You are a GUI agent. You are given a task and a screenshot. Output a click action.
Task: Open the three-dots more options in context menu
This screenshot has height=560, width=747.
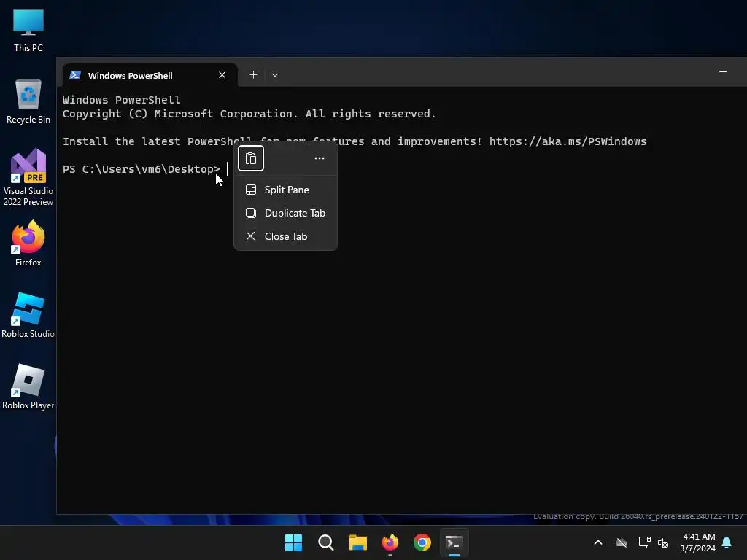pyautogui.click(x=320, y=158)
